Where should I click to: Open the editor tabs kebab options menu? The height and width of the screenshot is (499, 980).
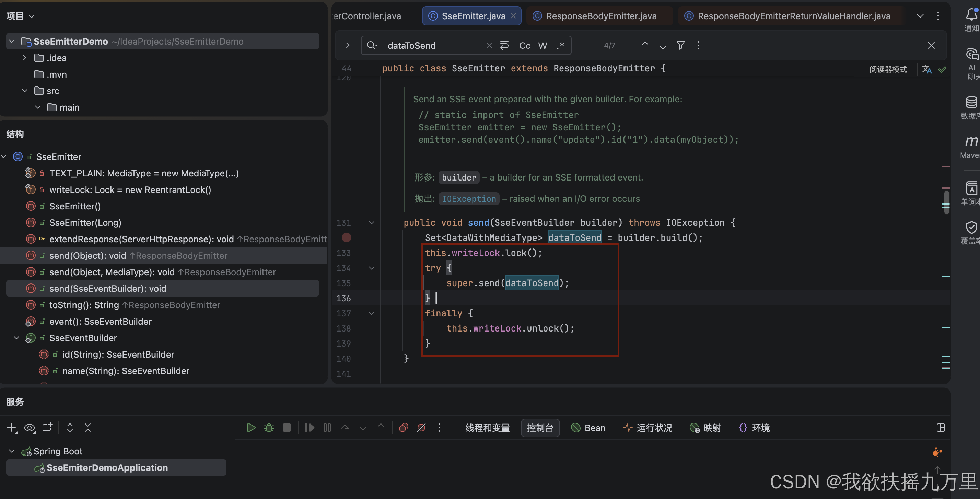coord(938,16)
